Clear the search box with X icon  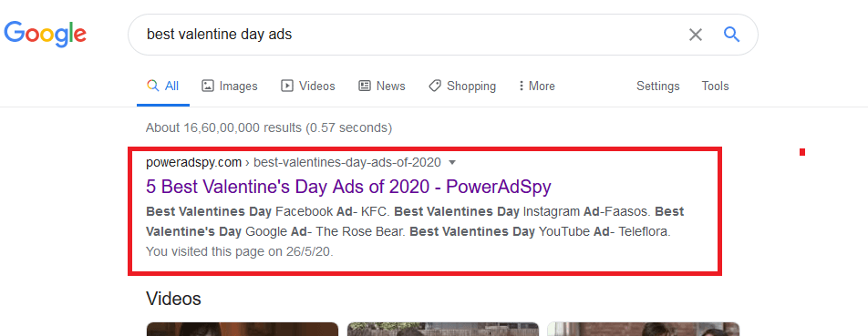(696, 35)
